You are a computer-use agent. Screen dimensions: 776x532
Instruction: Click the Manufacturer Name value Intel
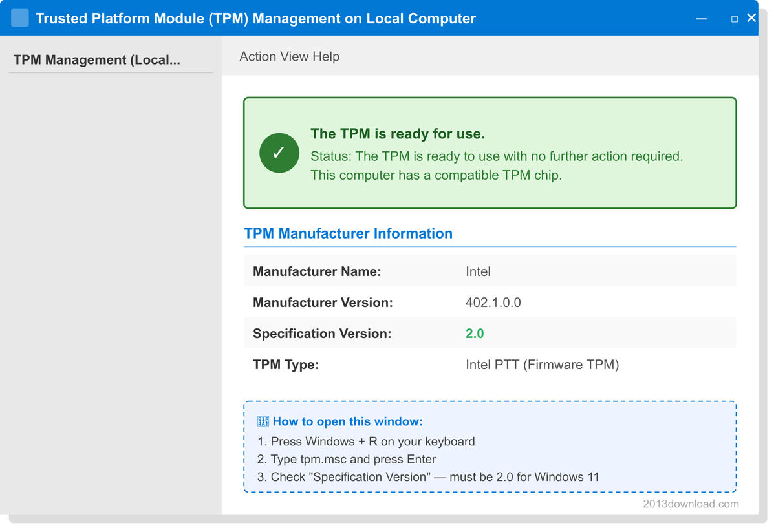pos(478,271)
